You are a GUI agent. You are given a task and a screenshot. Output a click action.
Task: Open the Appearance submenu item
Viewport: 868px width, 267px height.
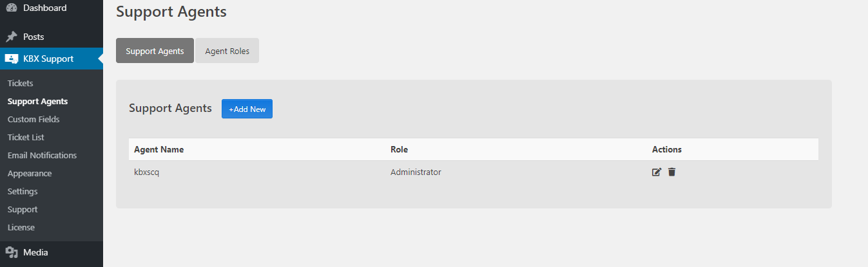coord(30,173)
